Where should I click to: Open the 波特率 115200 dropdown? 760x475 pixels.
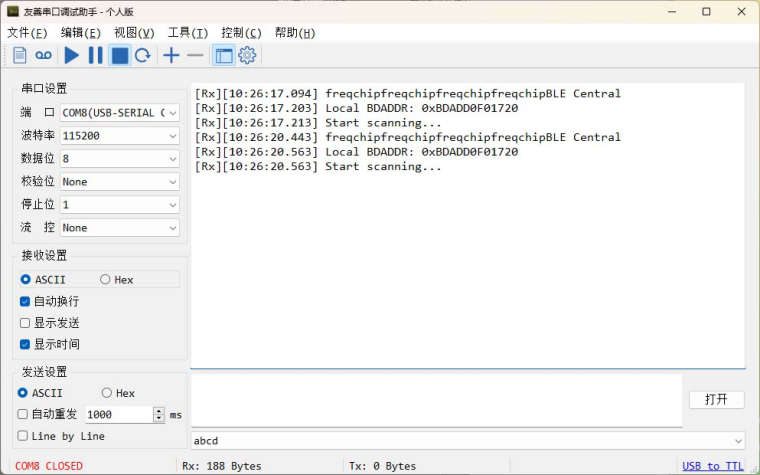(119, 135)
